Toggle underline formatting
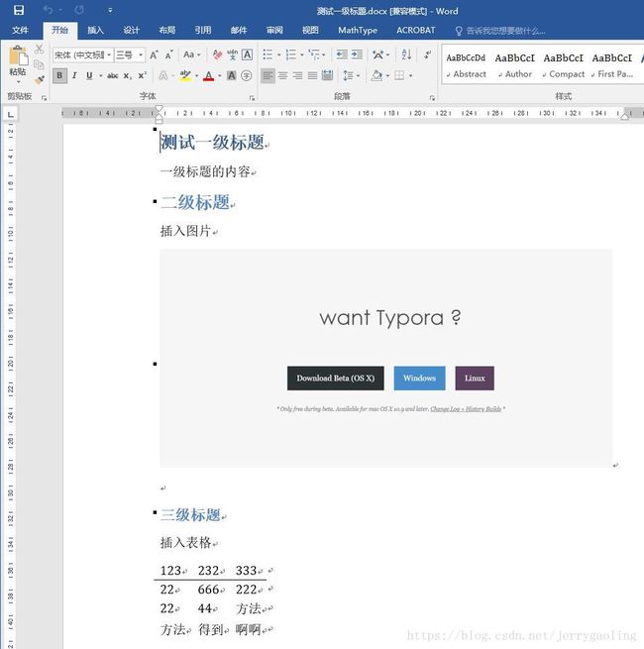Viewport: 644px width, 649px height. pos(89,75)
